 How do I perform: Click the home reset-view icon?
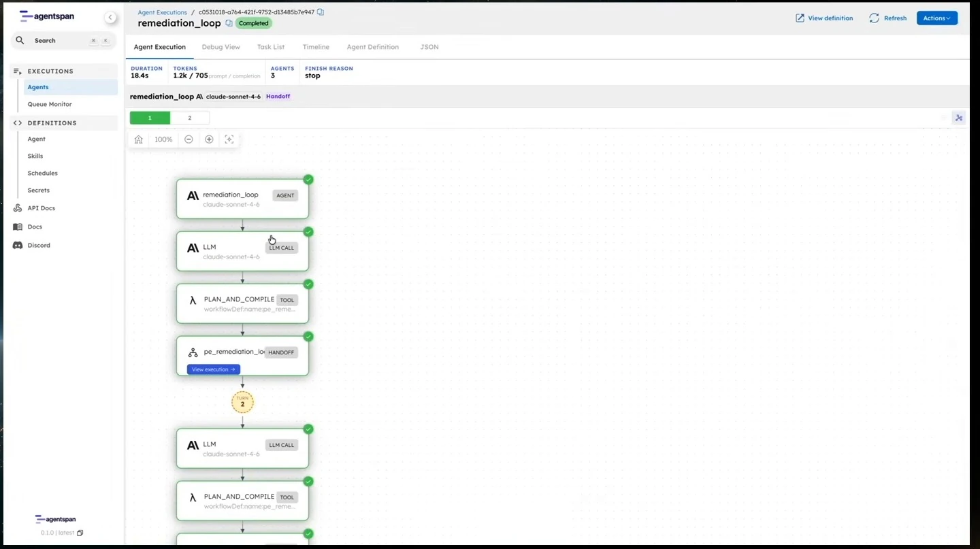pos(139,139)
